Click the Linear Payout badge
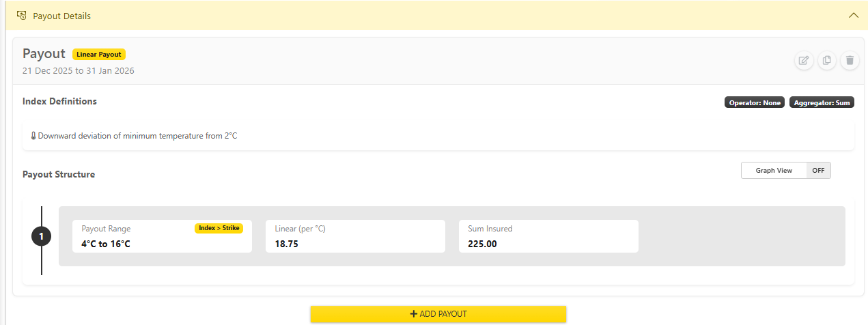The height and width of the screenshot is (325, 868). [99, 55]
